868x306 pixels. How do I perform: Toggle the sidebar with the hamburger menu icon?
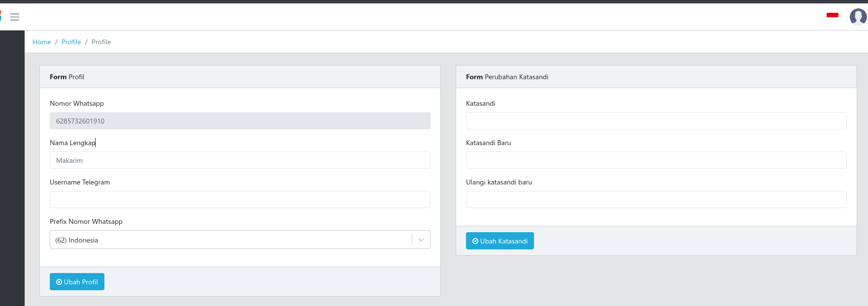(x=15, y=17)
